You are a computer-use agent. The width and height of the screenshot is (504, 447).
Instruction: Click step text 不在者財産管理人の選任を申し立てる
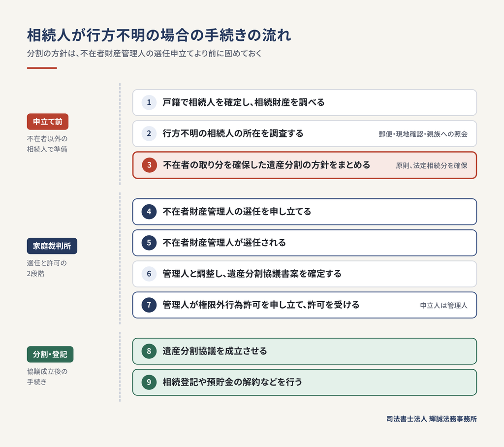[237, 212]
